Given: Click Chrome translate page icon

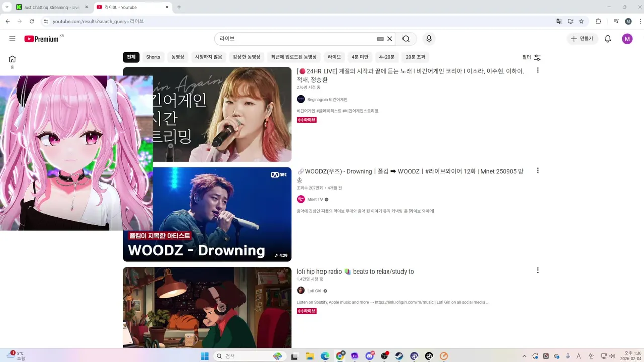Looking at the screenshot, I should coord(559,21).
